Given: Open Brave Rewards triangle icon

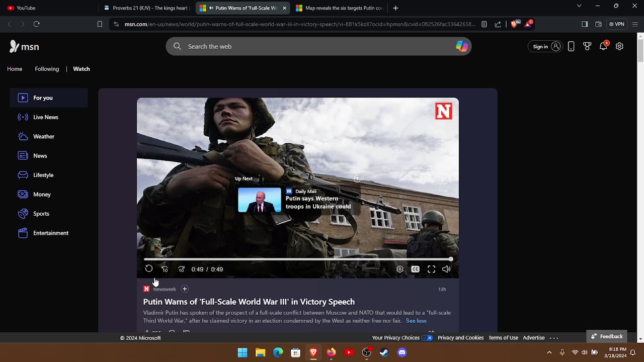Looking at the screenshot, I should 528,24.
